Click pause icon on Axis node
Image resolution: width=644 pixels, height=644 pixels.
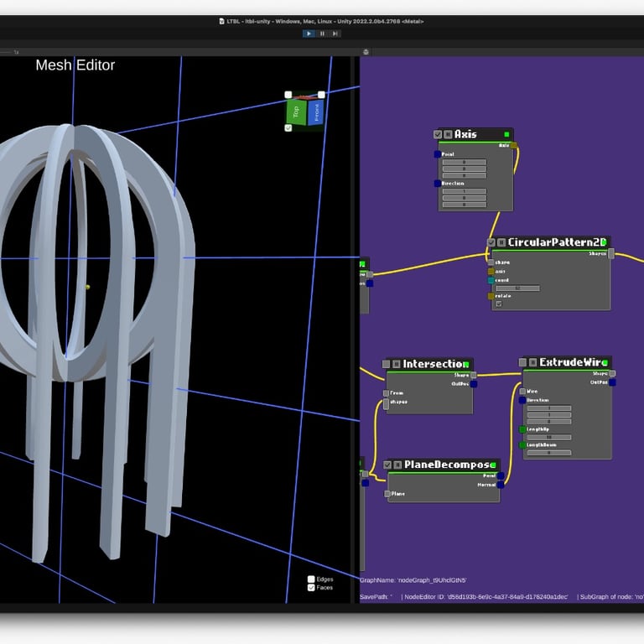(448, 134)
